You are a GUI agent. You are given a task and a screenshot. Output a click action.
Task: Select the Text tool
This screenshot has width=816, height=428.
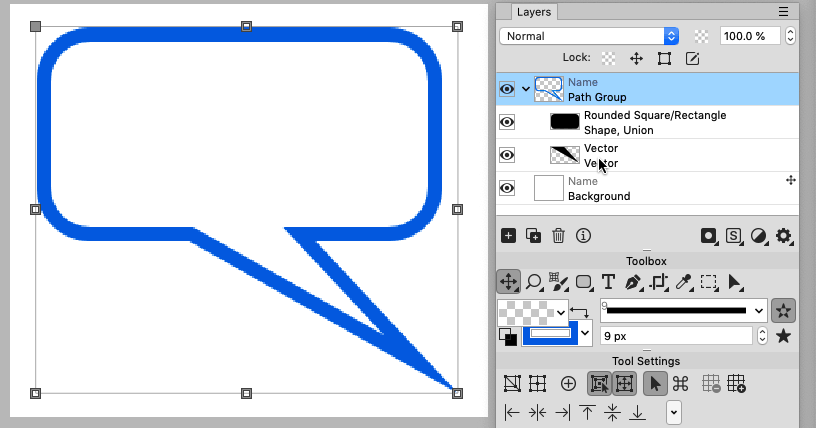point(608,282)
